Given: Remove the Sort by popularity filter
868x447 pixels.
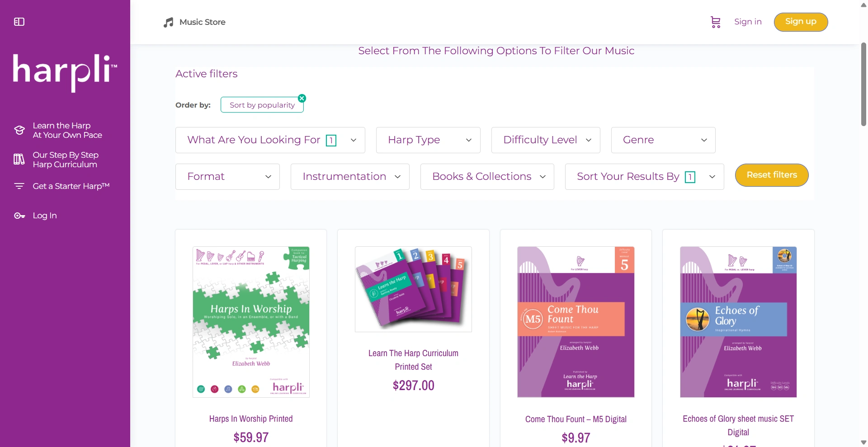Looking at the screenshot, I should [302, 99].
